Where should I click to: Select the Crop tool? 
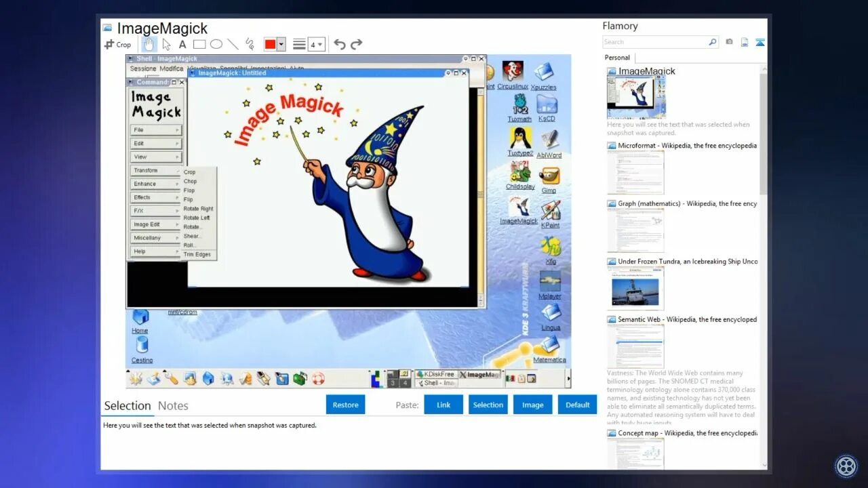[117, 45]
